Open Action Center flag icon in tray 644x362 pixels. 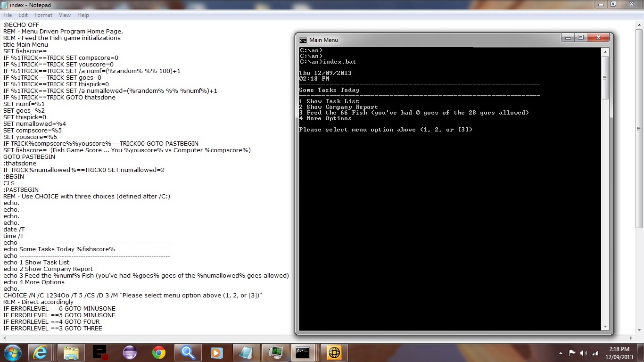click(572, 353)
